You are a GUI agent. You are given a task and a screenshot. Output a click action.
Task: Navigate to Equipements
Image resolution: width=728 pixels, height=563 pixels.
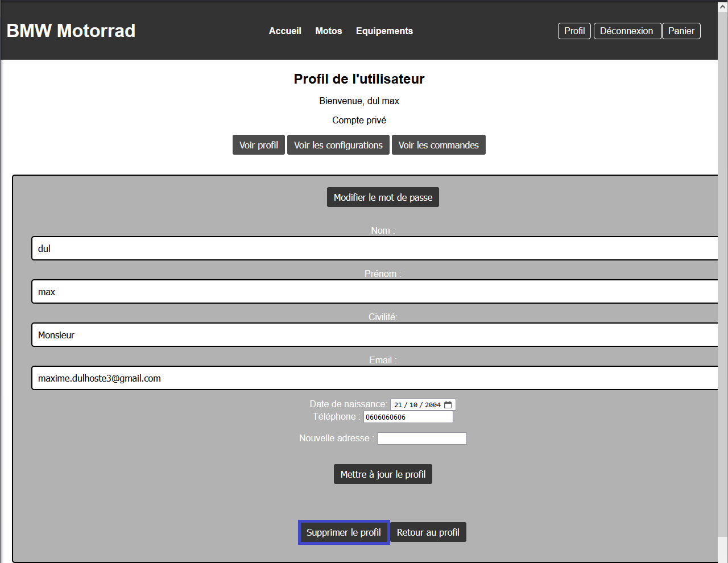click(x=384, y=31)
